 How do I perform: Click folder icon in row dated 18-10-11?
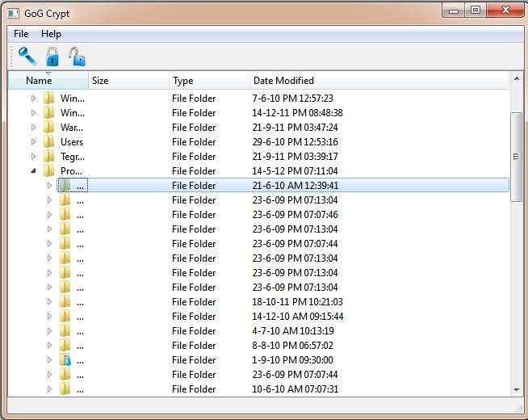click(65, 302)
